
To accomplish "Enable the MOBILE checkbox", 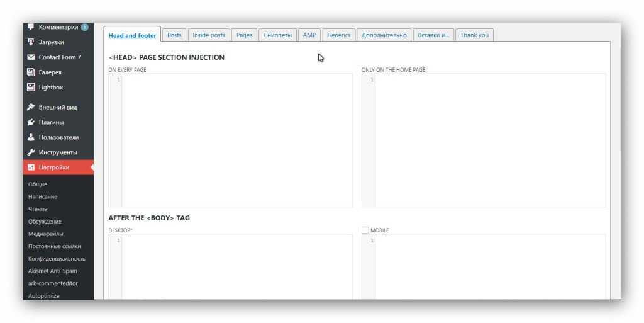I will coord(365,230).
